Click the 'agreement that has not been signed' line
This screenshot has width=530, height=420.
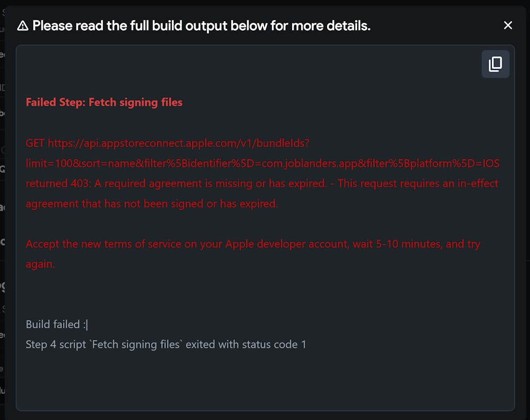pos(152,204)
